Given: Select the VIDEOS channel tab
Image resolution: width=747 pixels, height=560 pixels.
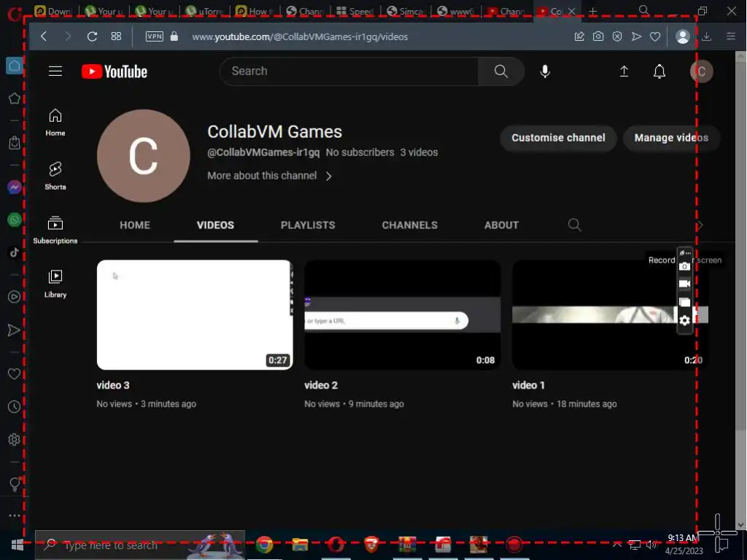Looking at the screenshot, I should pos(215,225).
